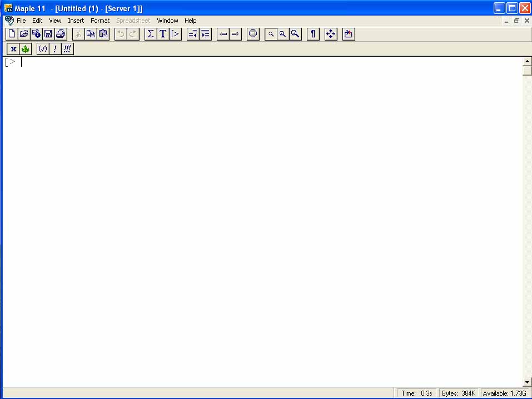Indent into a subsection using the indent icon
The width and height of the screenshot is (532, 399).
(x=205, y=34)
